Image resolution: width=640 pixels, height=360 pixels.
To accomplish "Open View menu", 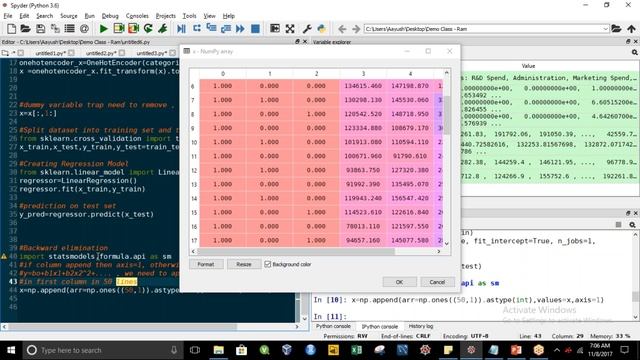I will tap(209, 16).
